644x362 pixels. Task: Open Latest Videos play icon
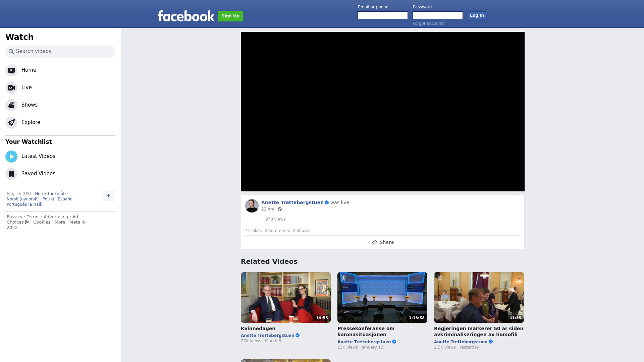[11, 157]
